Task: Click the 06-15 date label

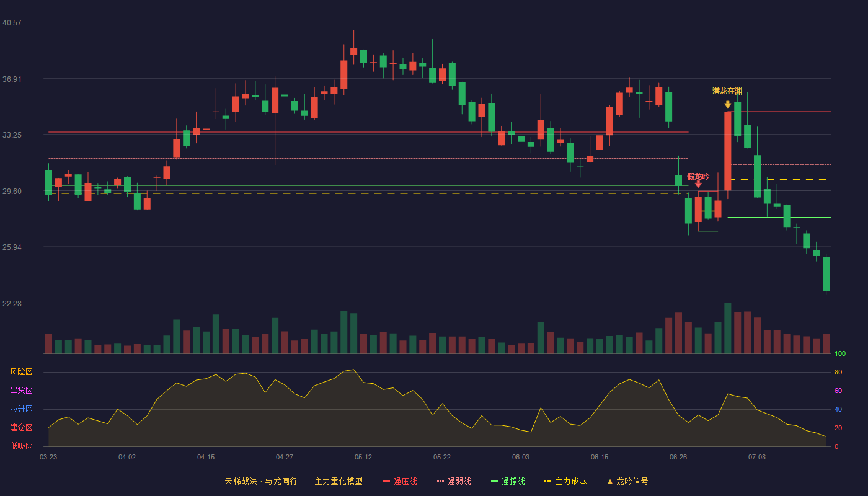Action: click(x=600, y=457)
